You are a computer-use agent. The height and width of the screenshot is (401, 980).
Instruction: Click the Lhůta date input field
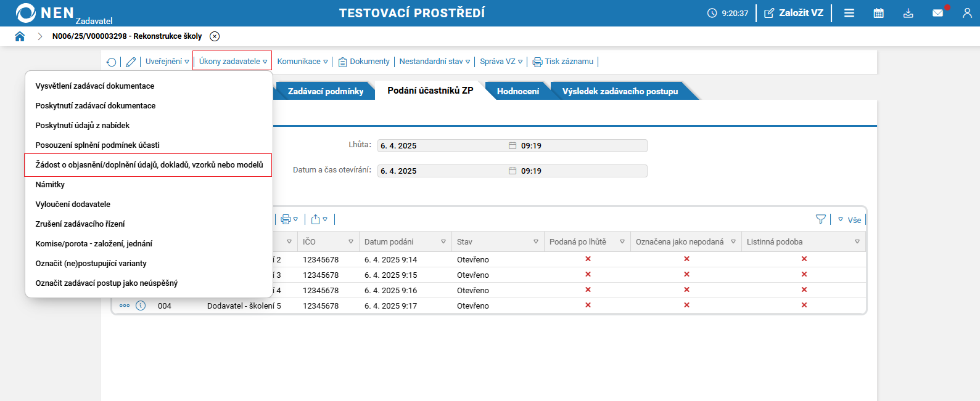441,146
